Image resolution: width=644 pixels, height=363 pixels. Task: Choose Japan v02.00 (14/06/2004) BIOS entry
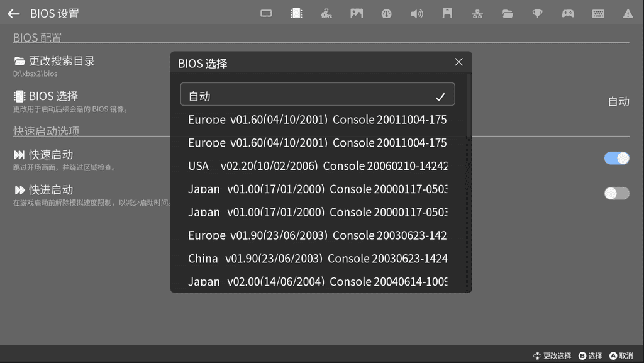tap(318, 281)
